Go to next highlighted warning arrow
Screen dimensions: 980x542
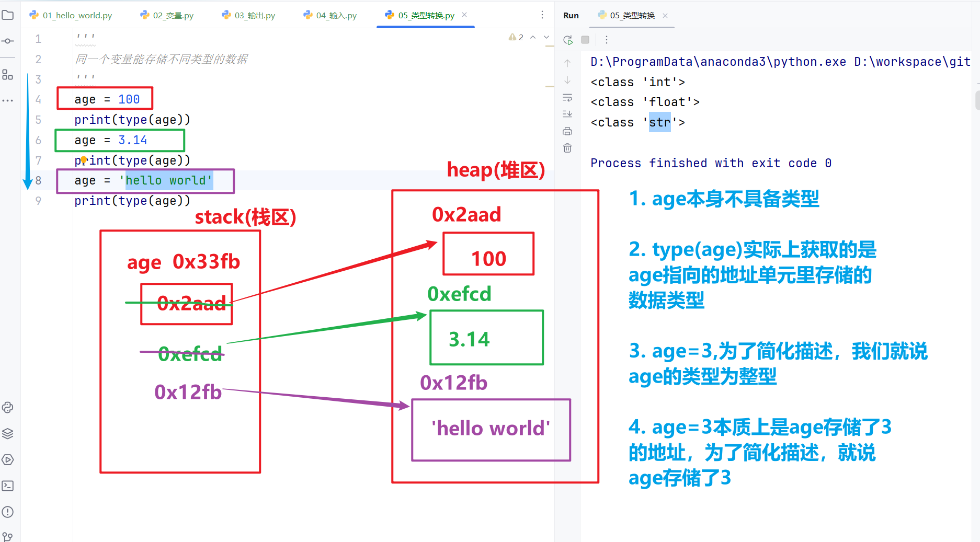coord(546,37)
